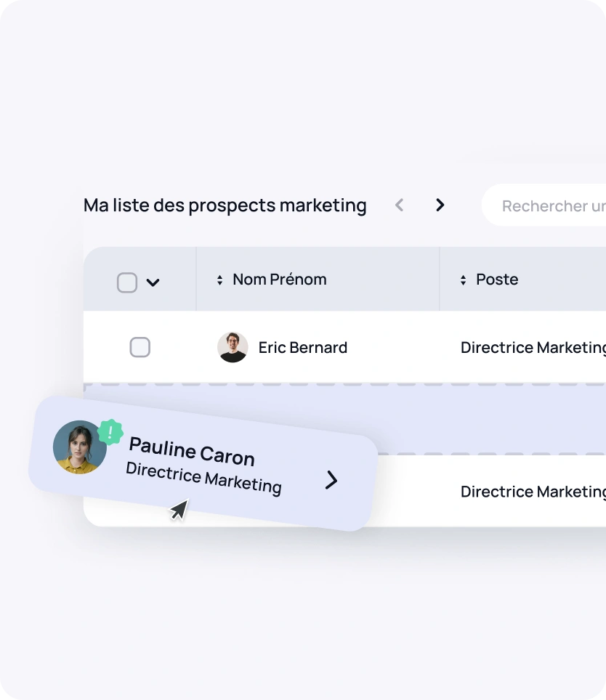Focus the Rechercher search field
606x700 pixels.
click(544, 205)
